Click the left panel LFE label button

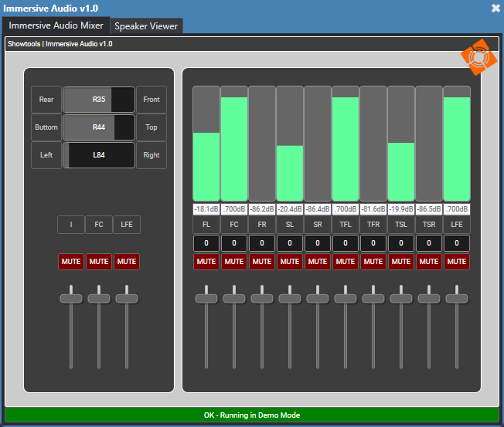[127, 225]
